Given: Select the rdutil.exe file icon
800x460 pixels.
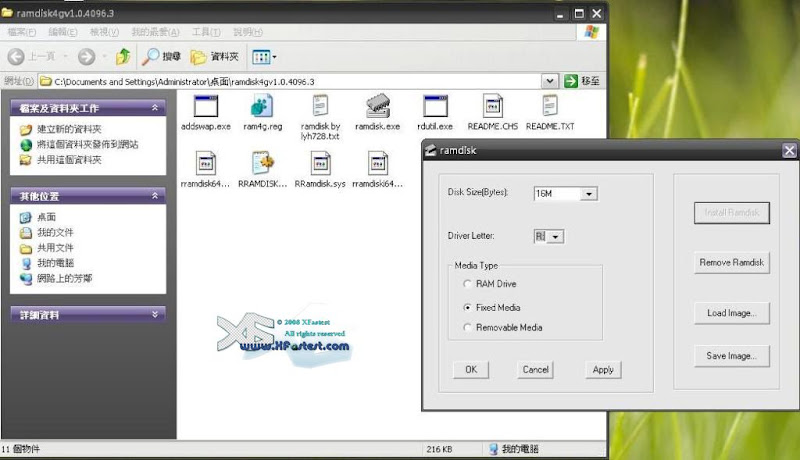Looking at the screenshot, I should pos(435,107).
